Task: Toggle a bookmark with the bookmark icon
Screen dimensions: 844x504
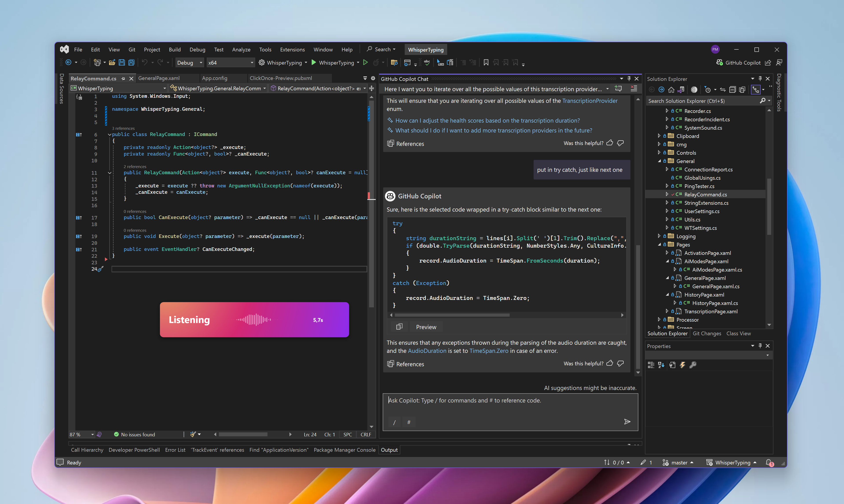Action: point(486,62)
